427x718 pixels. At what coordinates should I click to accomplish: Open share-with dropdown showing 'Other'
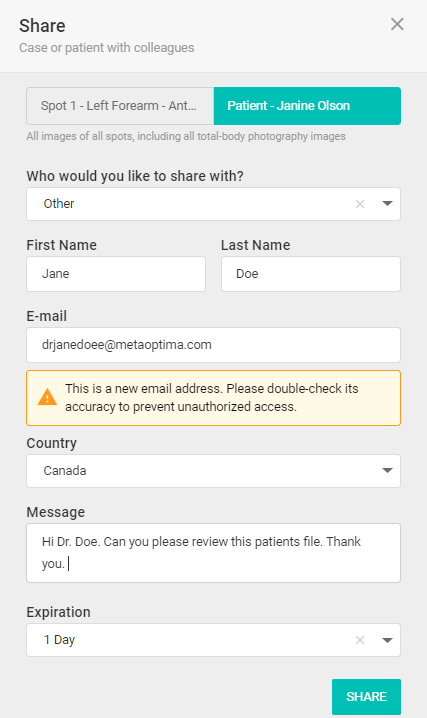[213, 204]
